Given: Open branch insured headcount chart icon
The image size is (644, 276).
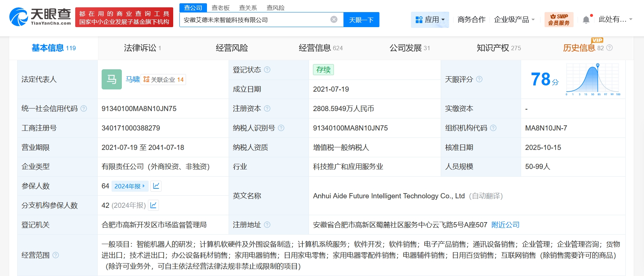Looking at the screenshot, I should (x=153, y=205).
